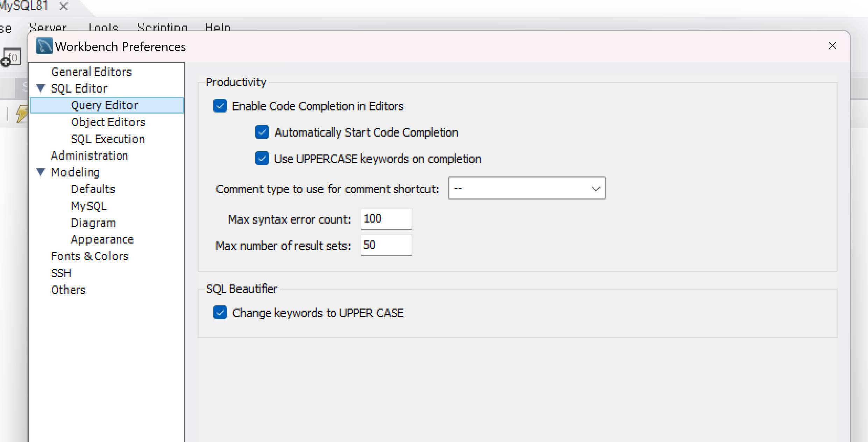
Task: Open the Scripting menu
Action: [x=162, y=27]
